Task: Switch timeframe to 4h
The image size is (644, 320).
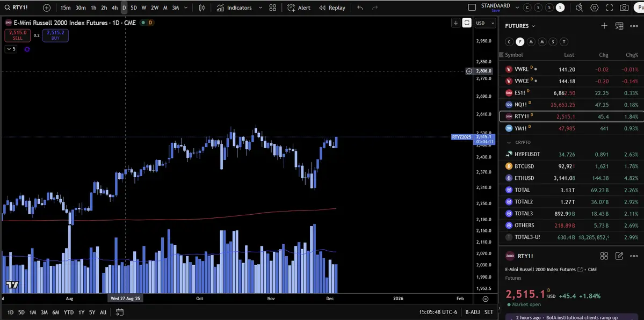Action: (x=114, y=8)
